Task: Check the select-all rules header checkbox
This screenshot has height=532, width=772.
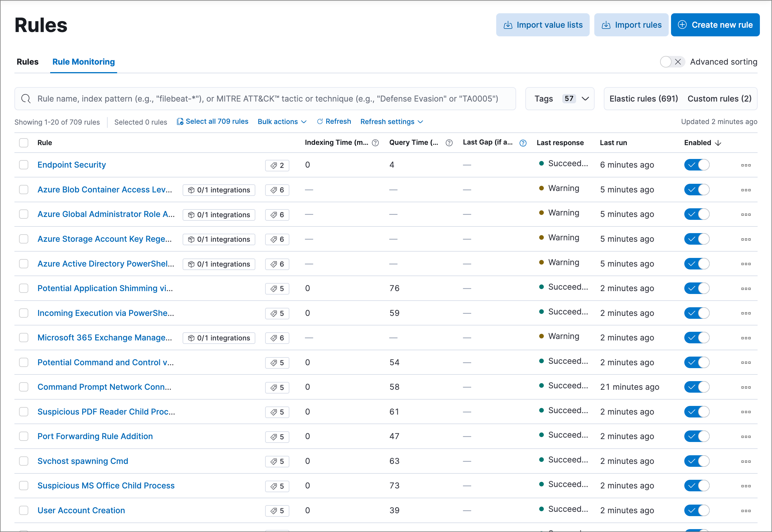Action: pyautogui.click(x=24, y=143)
